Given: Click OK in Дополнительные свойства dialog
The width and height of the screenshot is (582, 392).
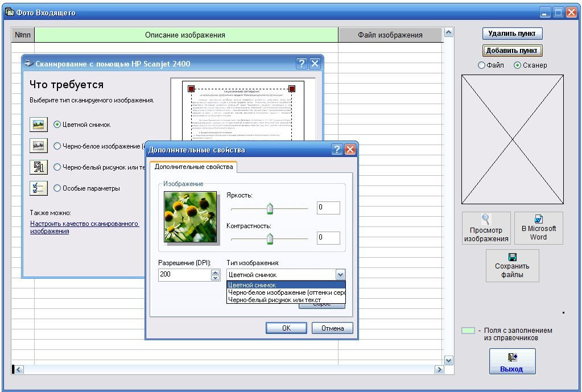Looking at the screenshot, I should (x=286, y=328).
